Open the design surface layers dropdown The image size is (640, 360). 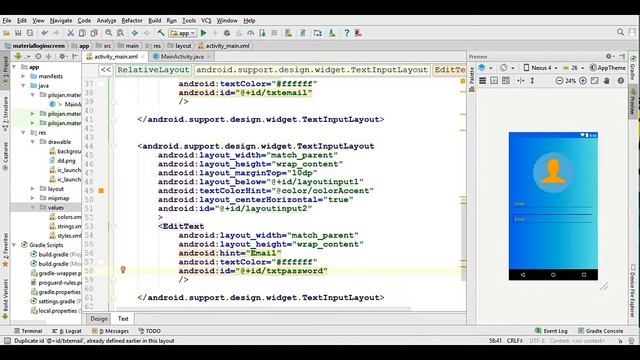[484, 68]
